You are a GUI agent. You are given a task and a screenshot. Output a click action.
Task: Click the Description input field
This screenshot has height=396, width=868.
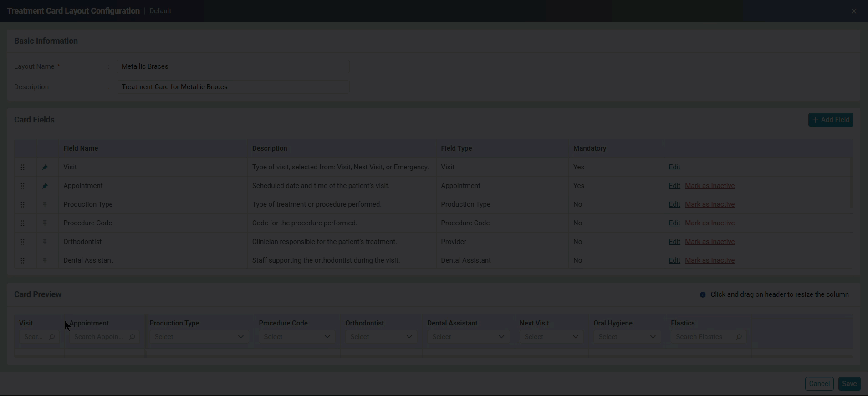[233, 87]
